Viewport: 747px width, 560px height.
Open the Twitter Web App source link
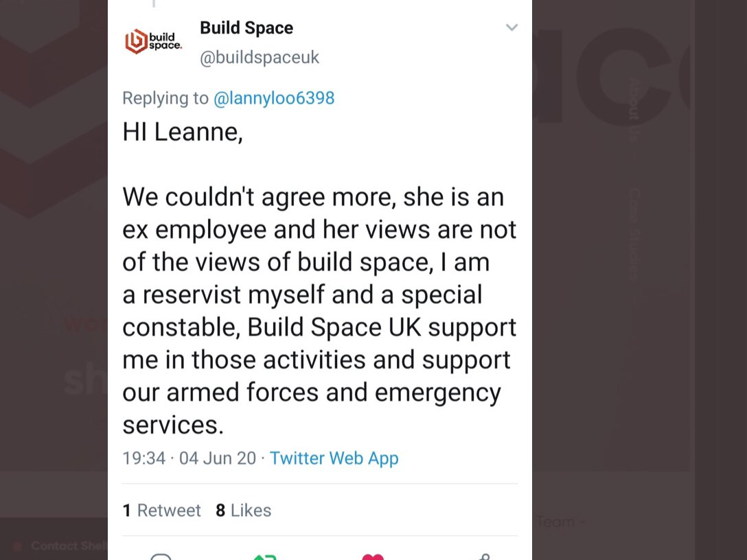pos(334,458)
